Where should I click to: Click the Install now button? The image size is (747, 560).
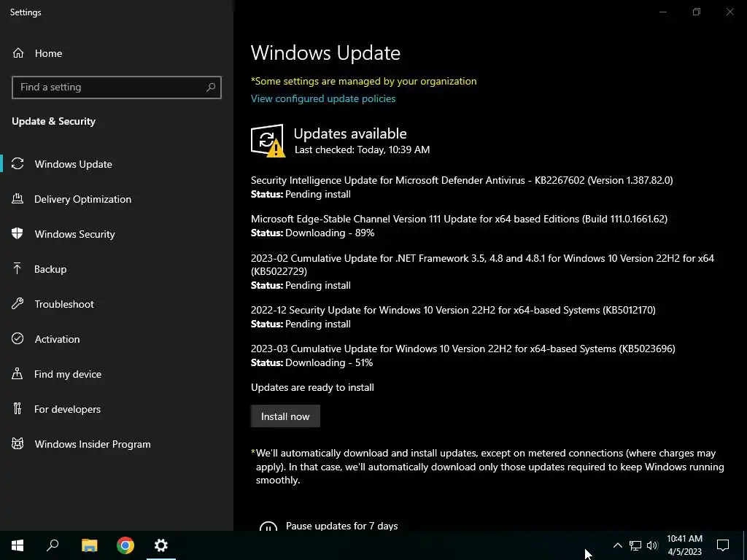[285, 416]
